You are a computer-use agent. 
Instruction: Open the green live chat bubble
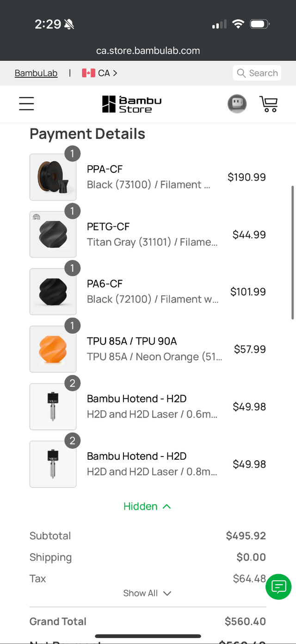(x=278, y=587)
